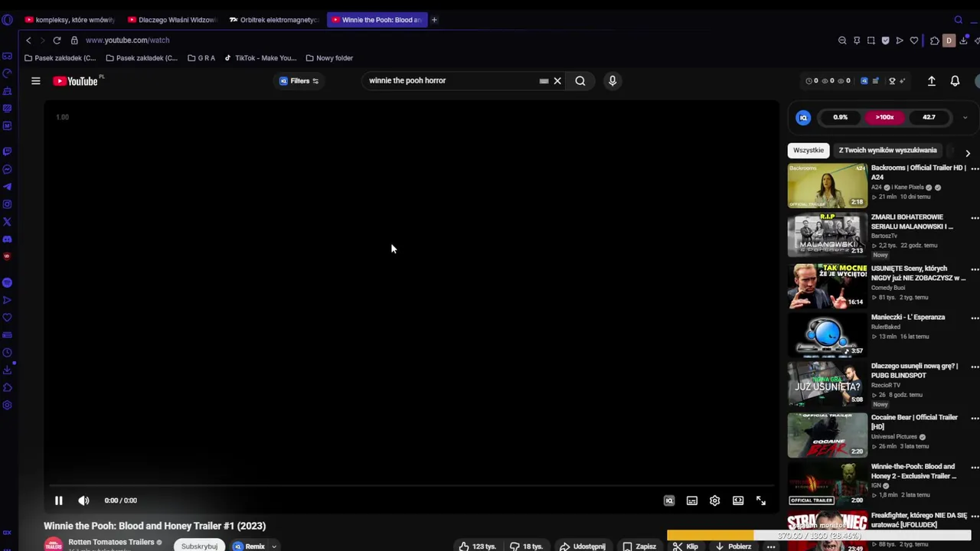Switch to theater mode in player
Viewport: 980px width, 551px height.
[x=738, y=500]
